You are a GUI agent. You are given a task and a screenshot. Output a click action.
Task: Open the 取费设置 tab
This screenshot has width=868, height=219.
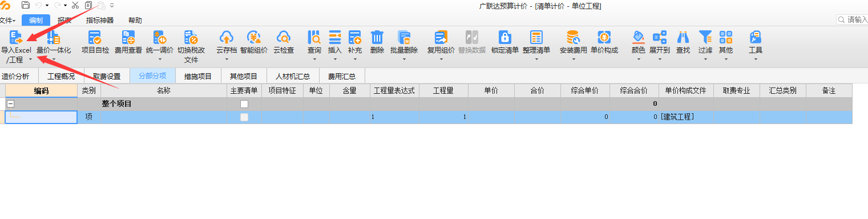pyautogui.click(x=107, y=76)
